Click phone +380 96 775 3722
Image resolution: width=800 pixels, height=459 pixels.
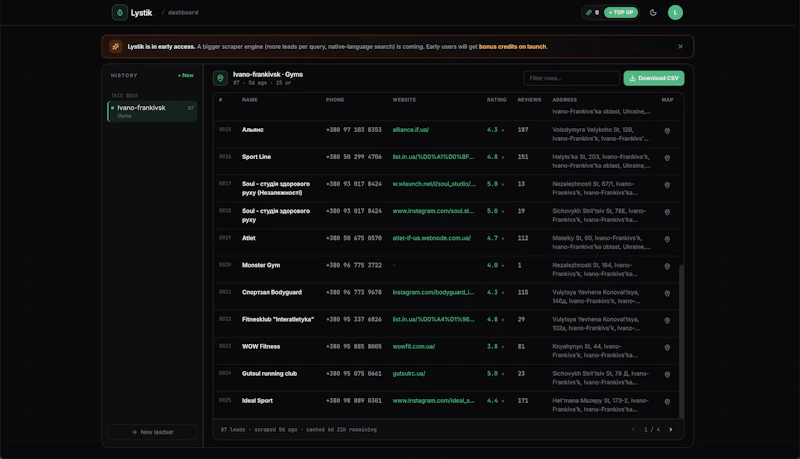tap(354, 265)
